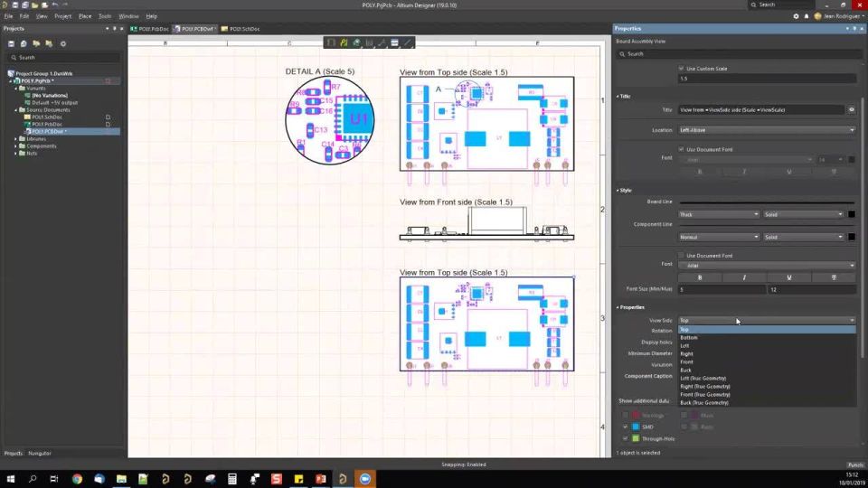
Task: Select Right (True Geometry) in View Side list
Action: pyautogui.click(x=767, y=386)
